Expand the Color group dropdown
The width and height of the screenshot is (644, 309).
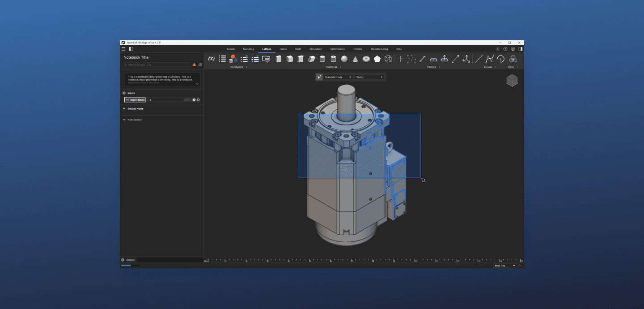point(517,67)
